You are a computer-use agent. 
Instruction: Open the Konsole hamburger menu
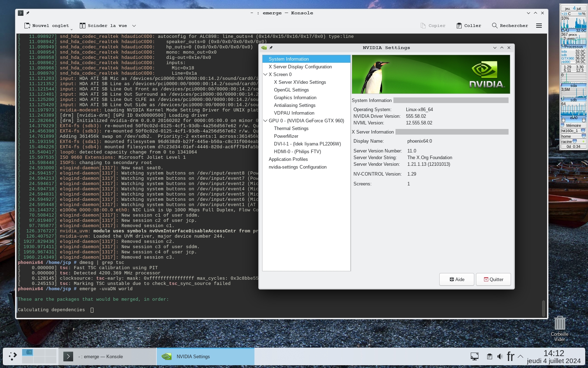[x=539, y=26]
